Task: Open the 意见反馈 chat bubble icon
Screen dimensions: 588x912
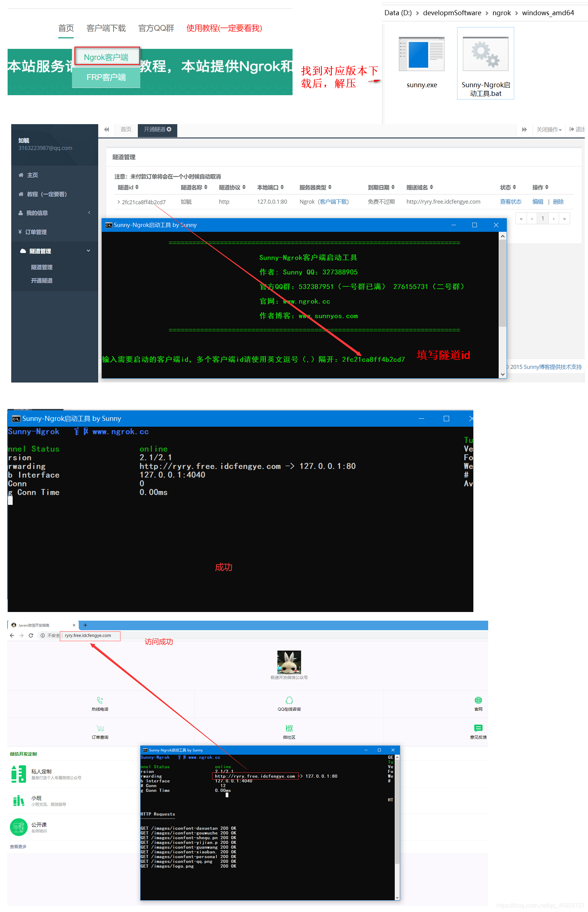Action: tap(478, 728)
